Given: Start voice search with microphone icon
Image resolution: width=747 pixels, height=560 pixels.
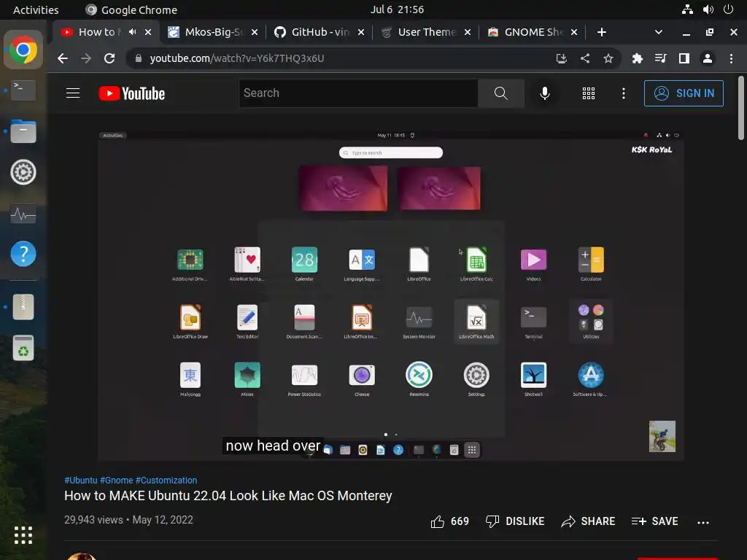Looking at the screenshot, I should [544, 93].
